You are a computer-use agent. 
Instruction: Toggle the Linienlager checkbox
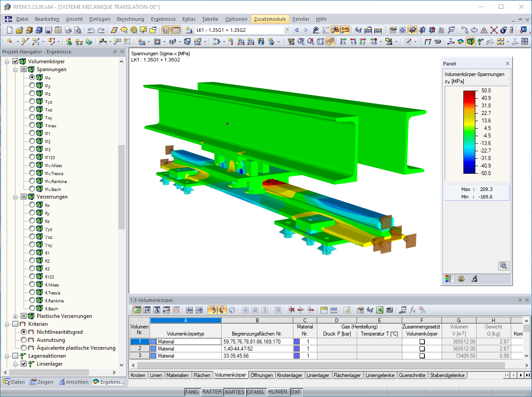click(x=24, y=364)
